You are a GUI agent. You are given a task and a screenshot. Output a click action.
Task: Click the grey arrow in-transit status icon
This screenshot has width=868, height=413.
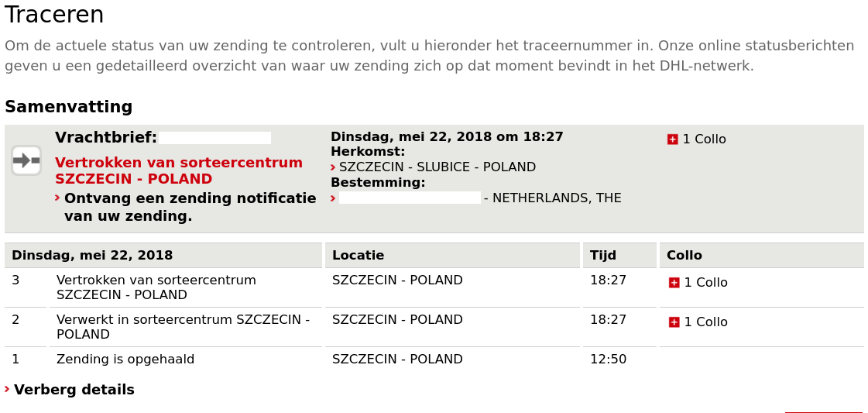click(26, 160)
